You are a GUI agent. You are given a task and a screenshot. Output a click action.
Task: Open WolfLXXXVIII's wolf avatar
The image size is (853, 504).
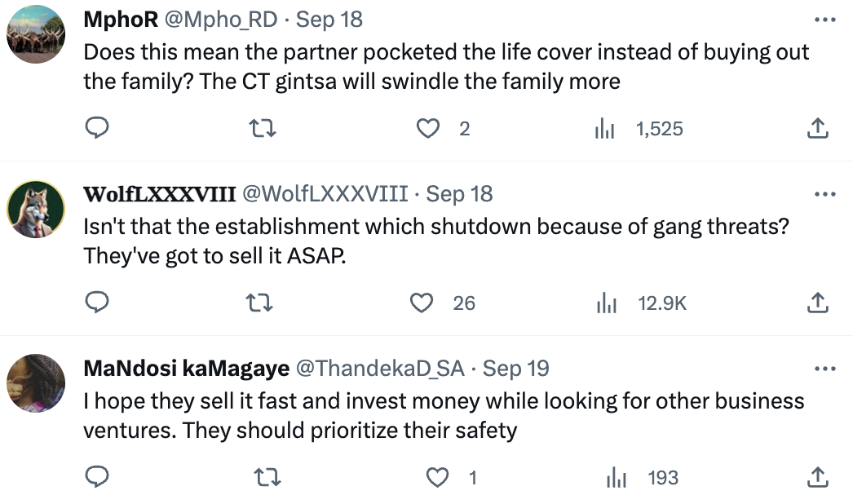[x=36, y=210]
